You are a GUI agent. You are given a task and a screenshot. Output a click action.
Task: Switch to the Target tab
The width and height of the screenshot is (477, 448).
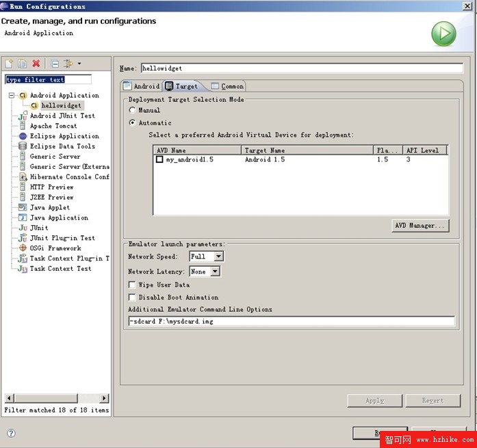[x=181, y=86]
